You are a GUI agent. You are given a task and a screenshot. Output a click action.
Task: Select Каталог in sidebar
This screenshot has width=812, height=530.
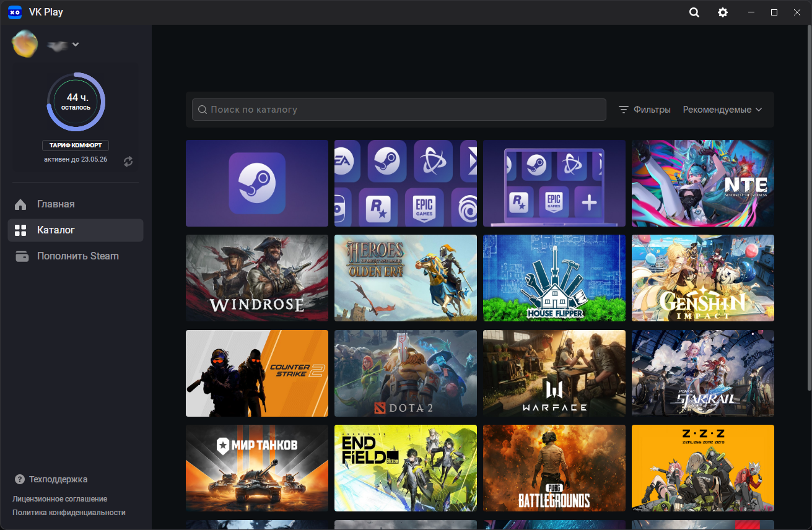(76, 230)
